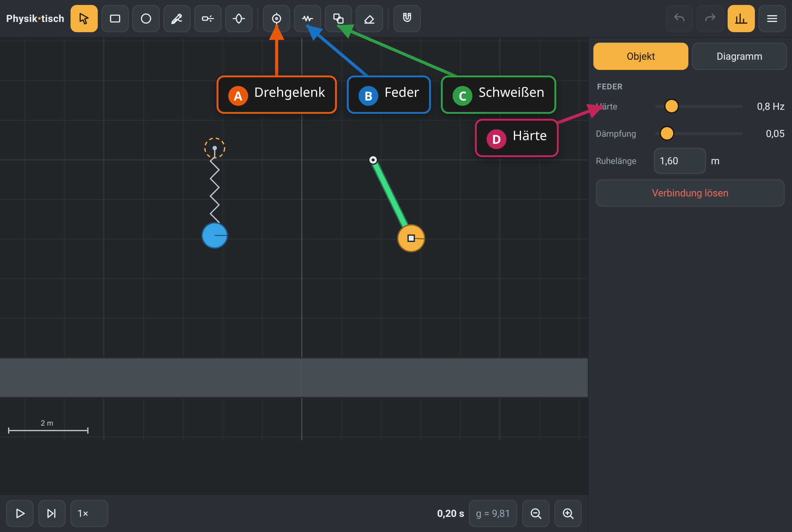Select the fixed pin tool
The width and height of the screenshot is (792, 532).
coord(239,18)
